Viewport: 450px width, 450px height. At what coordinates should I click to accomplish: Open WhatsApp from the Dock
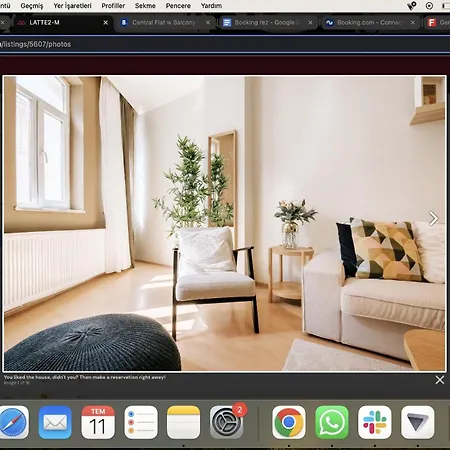(x=332, y=422)
